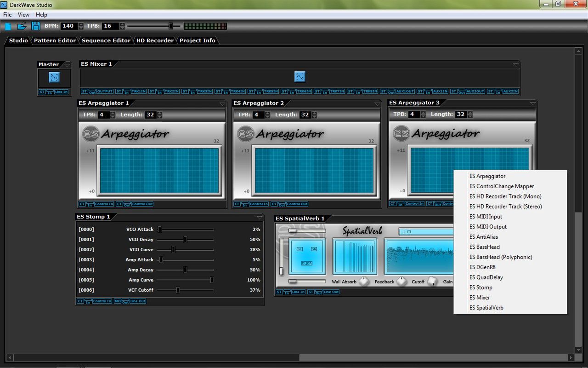Click Control In port on ES Arpeggiator 2
588x368 pixels.
(259, 204)
